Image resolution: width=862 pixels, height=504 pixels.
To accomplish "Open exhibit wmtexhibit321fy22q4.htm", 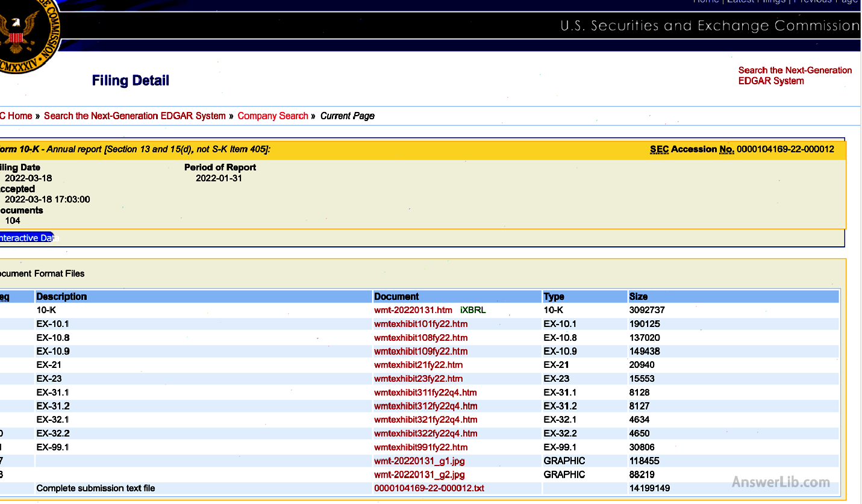I will click(426, 420).
